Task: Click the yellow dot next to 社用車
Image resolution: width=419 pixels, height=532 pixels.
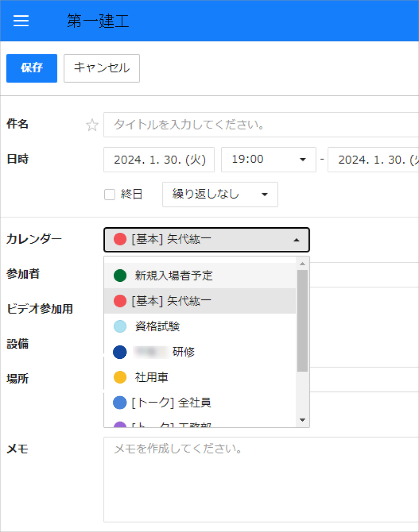Action: pos(120,377)
